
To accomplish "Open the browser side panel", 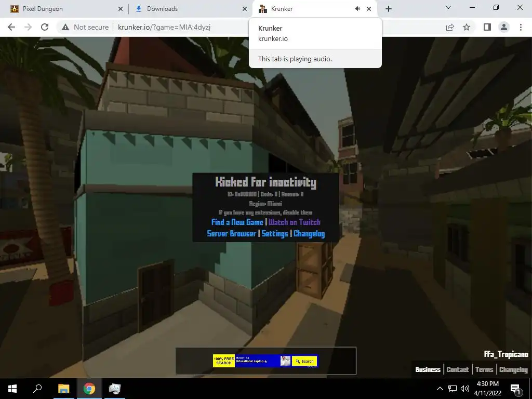I will pos(487,27).
